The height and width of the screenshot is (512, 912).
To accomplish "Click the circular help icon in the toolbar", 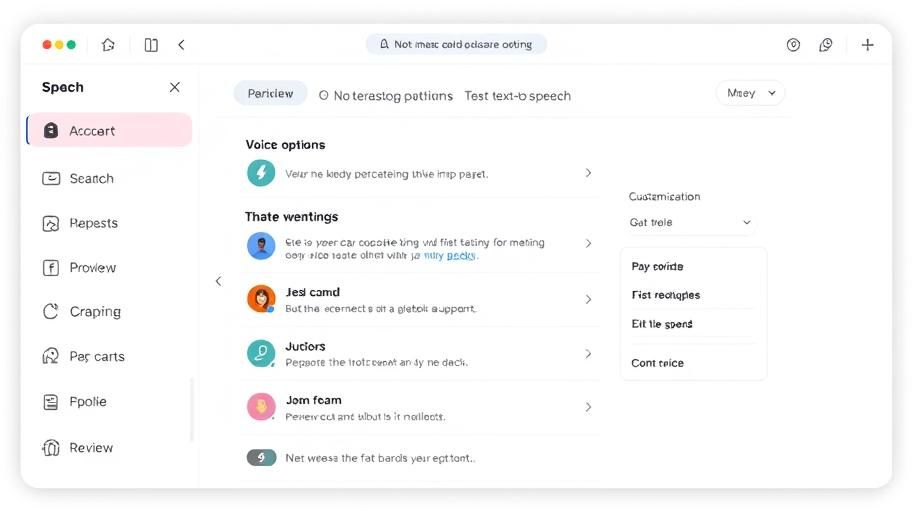I will [793, 45].
